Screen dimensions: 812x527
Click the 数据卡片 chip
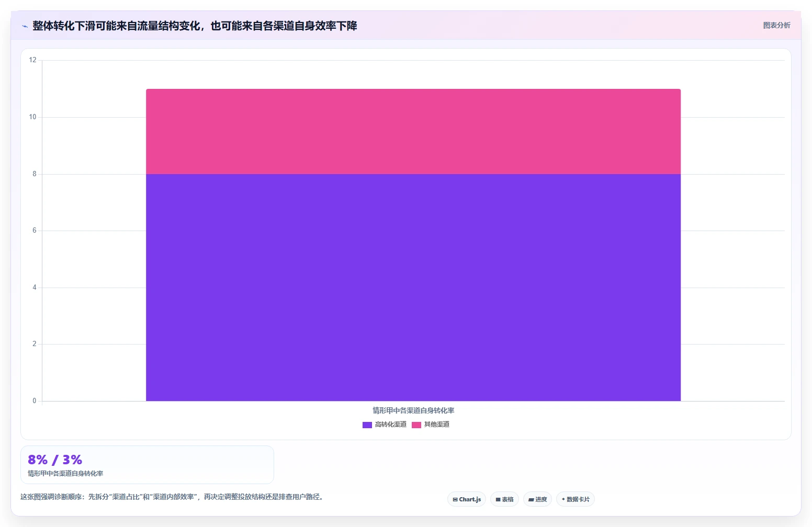(576, 499)
